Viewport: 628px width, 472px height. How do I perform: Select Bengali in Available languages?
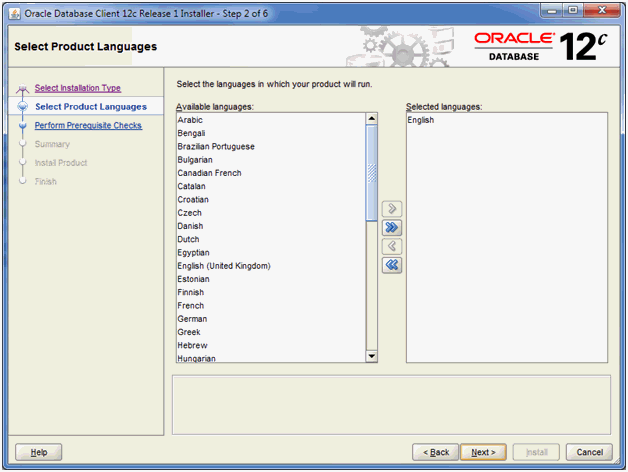coord(271,133)
